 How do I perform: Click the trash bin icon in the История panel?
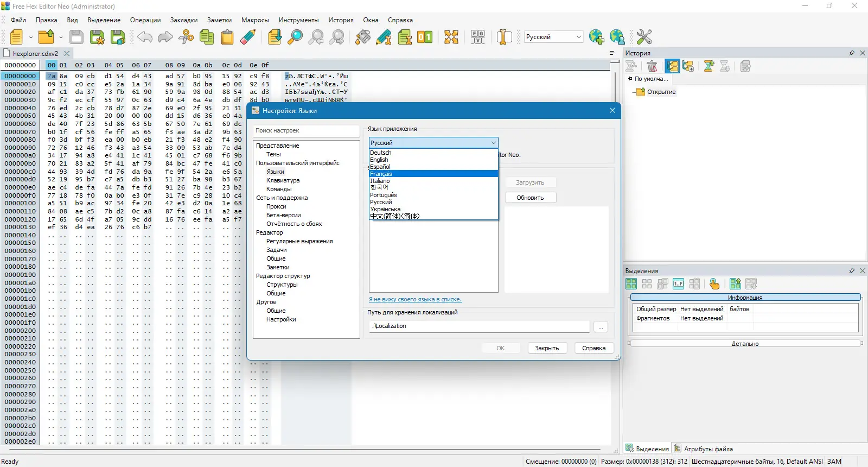point(652,66)
